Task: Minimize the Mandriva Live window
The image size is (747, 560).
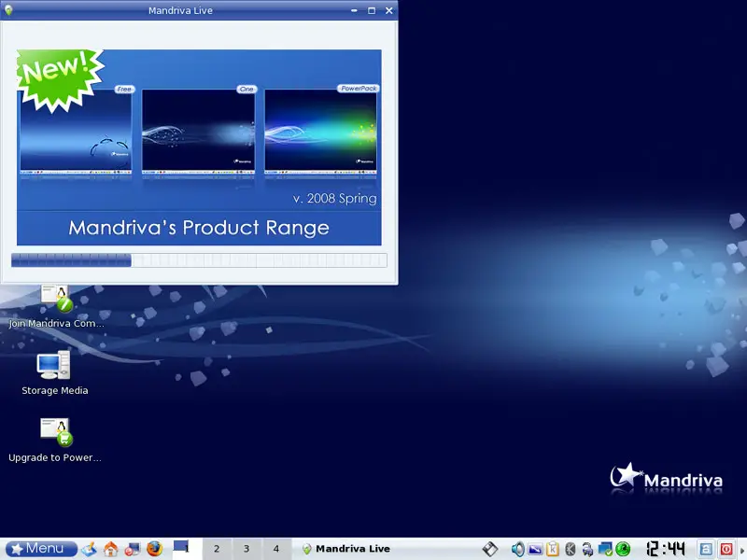Action: (354, 10)
